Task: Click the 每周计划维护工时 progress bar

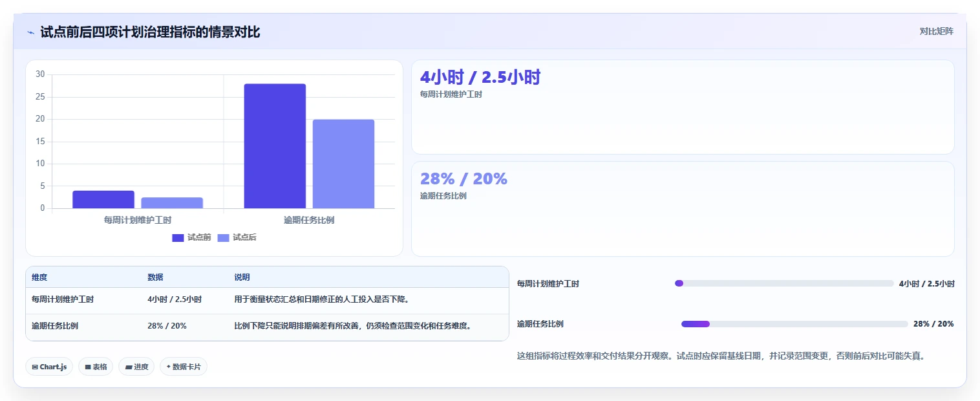Action: 784,283
